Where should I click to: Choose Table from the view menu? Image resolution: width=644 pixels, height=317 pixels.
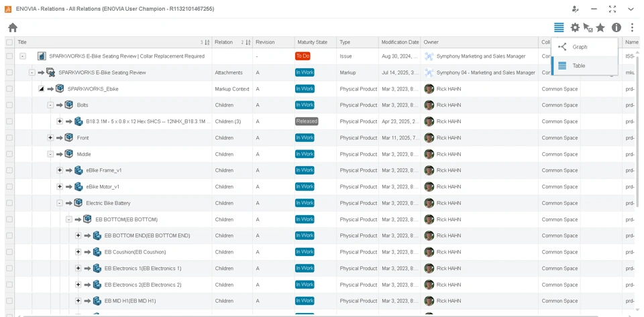pyautogui.click(x=584, y=66)
